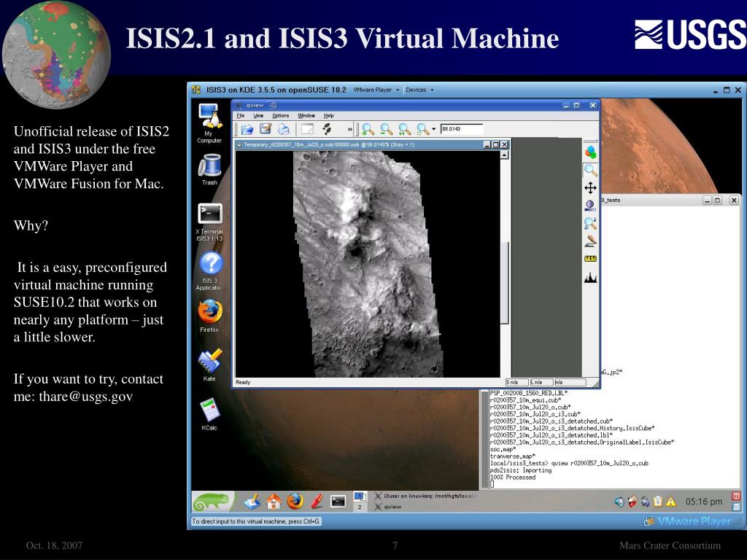Click the fit-in-view magnifier icon

pos(422,129)
